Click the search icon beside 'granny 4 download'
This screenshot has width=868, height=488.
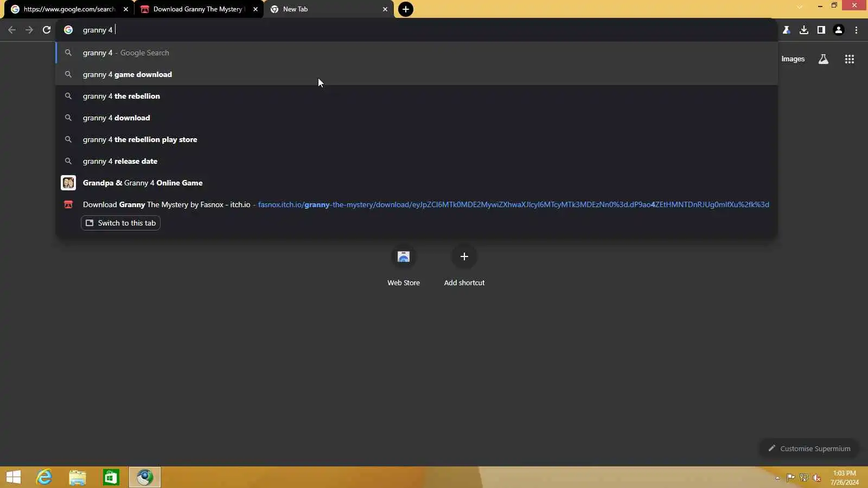pyautogui.click(x=68, y=118)
